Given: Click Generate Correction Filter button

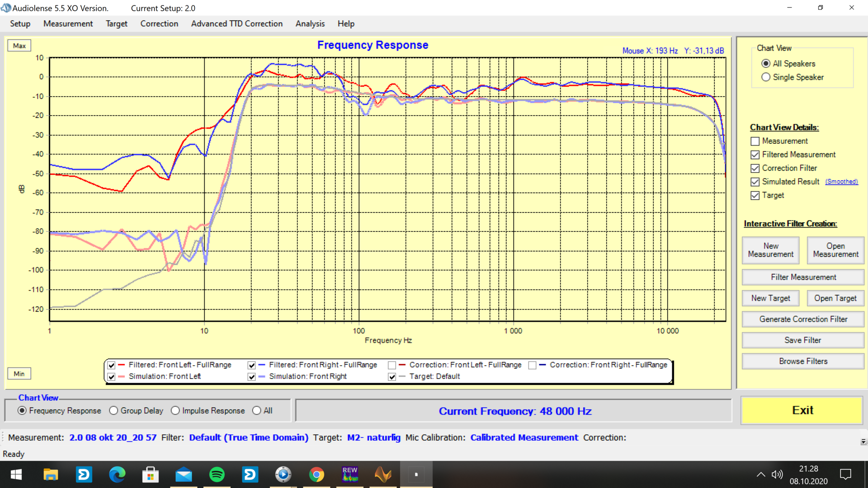Looking at the screenshot, I should (x=803, y=319).
